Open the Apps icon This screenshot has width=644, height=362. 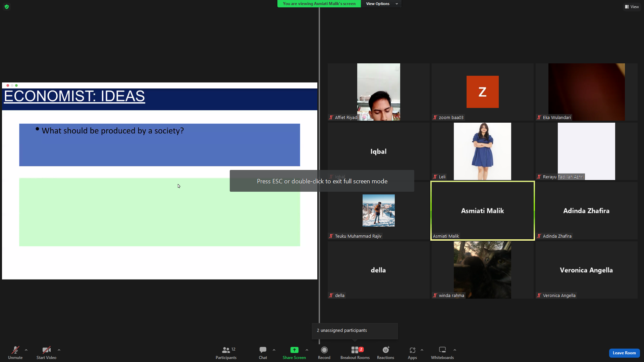[x=412, y=350]
